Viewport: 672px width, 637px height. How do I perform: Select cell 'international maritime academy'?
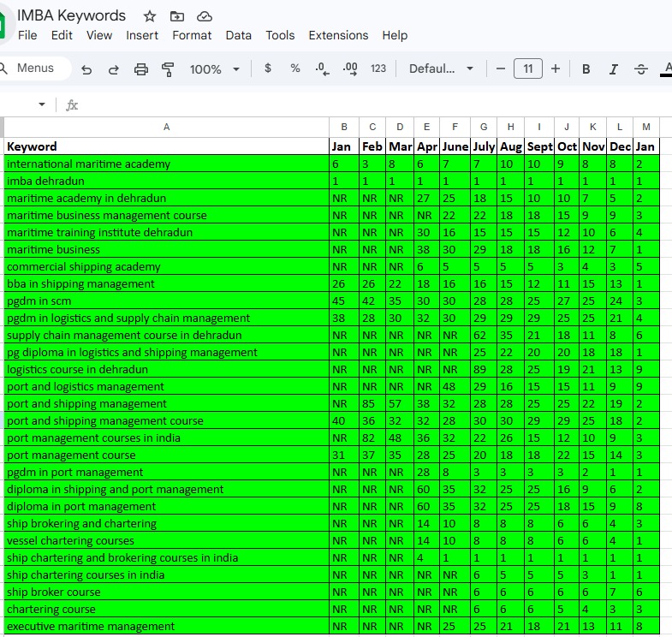pyautogui.click(x=166, y=164)
